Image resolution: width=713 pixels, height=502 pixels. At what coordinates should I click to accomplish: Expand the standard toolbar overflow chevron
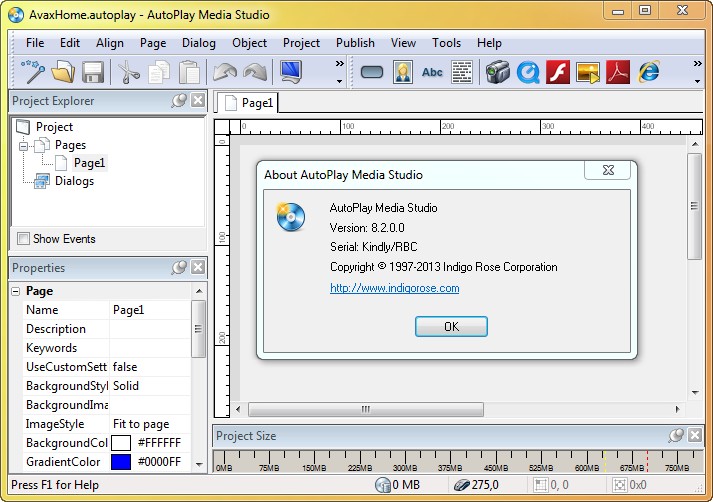pos(340,64)
